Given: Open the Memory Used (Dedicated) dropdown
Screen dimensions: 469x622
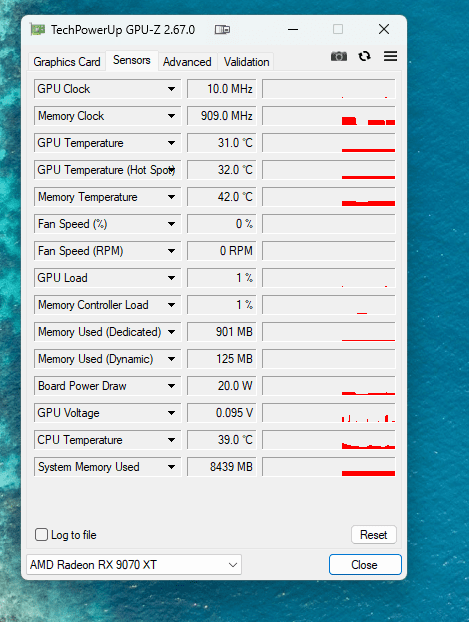Looking at the screenshot, I should (x=171, y=332).
